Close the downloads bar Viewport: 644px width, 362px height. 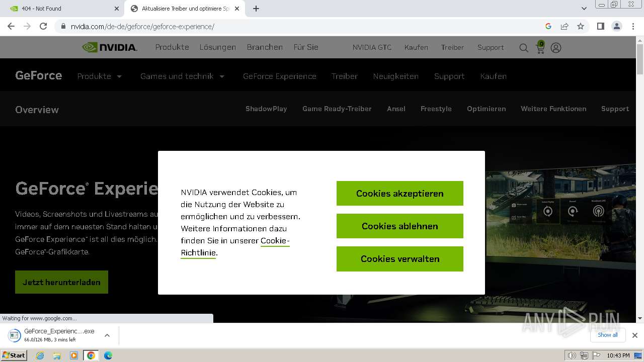click(635, 335)
